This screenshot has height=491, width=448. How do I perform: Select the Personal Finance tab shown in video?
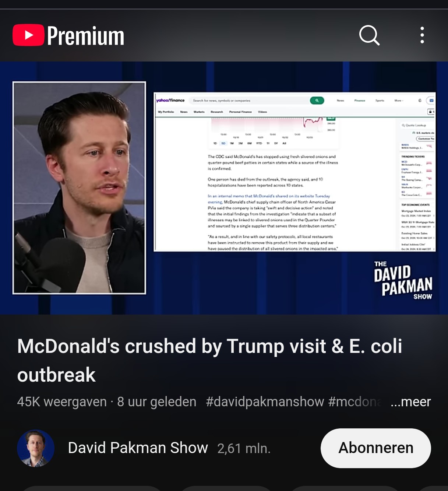[240, 112]
